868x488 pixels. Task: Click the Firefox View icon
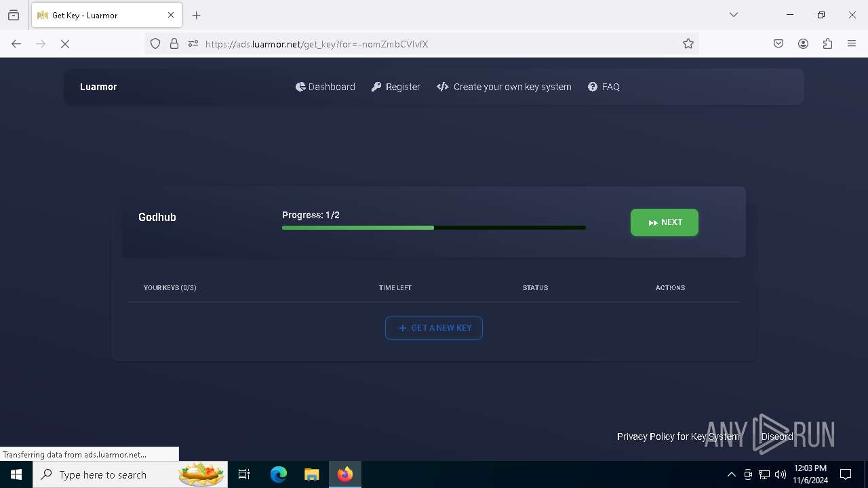14,15
